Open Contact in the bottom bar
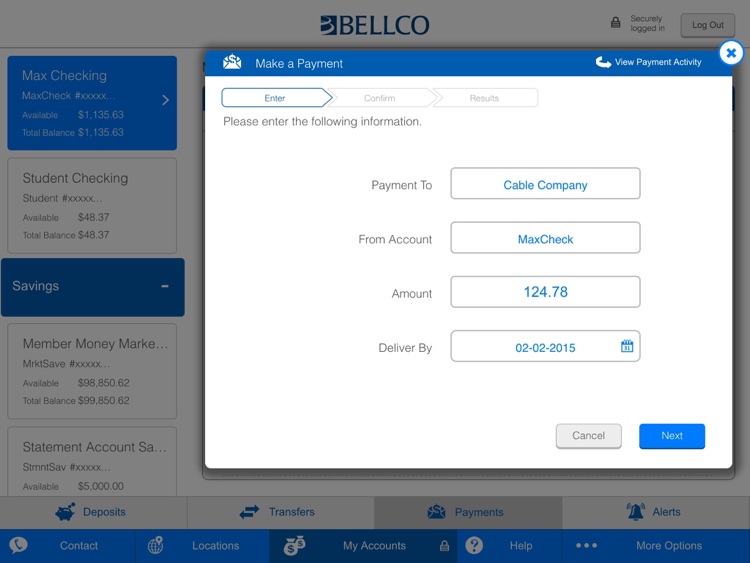 (x=67, y=545)
